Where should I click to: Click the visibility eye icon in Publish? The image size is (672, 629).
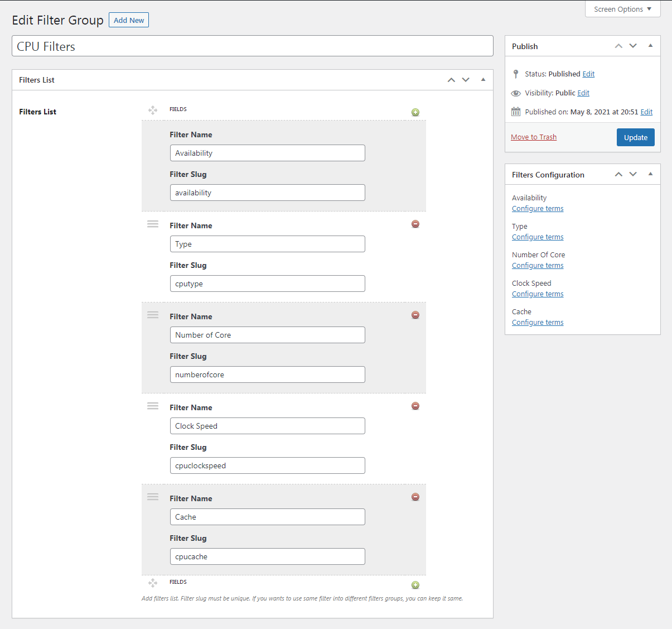[x=516, y=93]
